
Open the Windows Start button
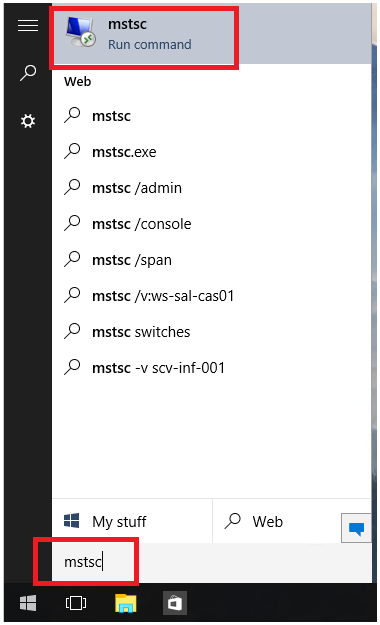(28, 603)
